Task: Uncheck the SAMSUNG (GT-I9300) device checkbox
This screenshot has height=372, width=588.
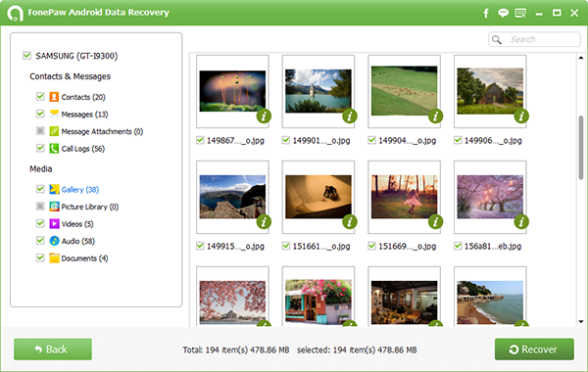Action: [27, 56]
